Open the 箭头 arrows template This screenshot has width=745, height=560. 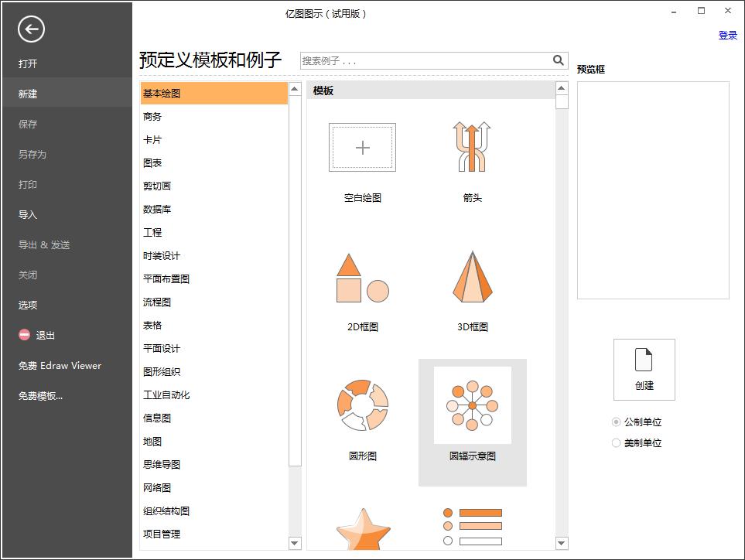[x=472, y=147]
